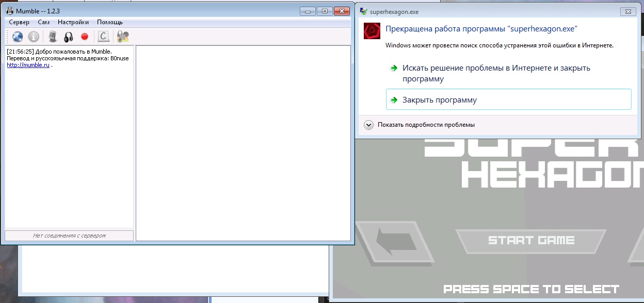Open the Сам menu

click(43, 22)
